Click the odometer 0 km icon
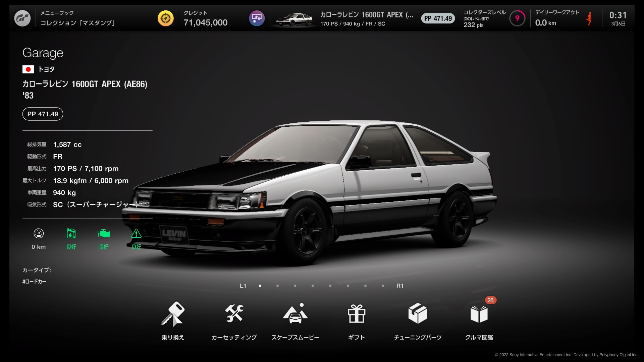 pos(39,234)
